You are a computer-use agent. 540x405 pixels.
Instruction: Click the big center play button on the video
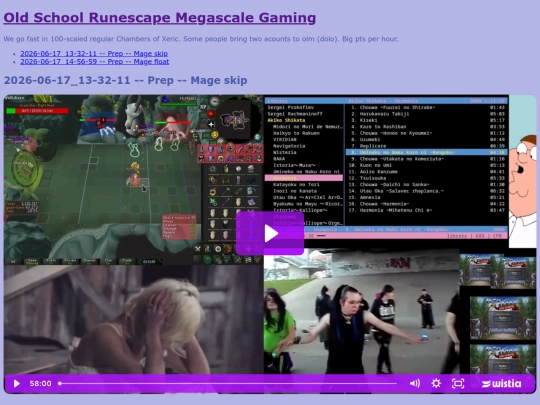point(270,233)
